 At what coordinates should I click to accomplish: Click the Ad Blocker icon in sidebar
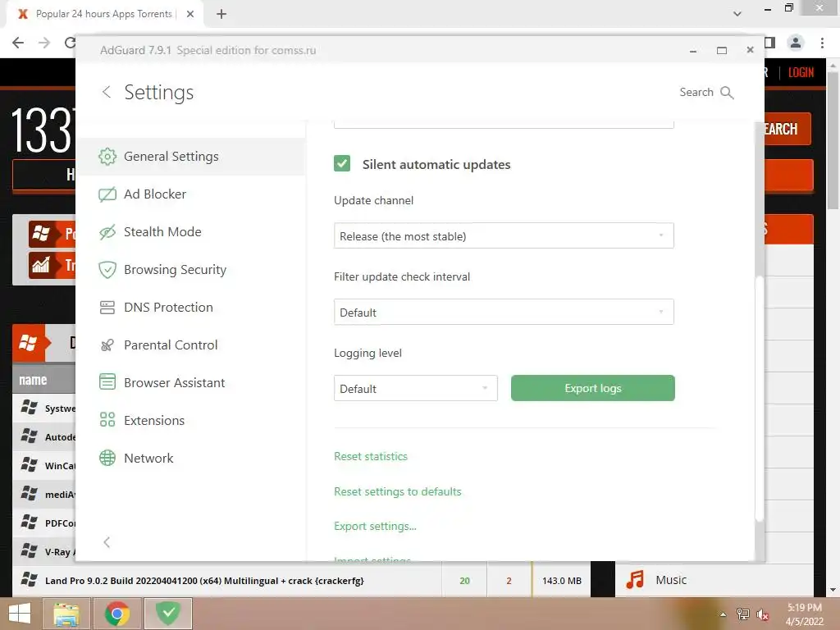point(107,194)
